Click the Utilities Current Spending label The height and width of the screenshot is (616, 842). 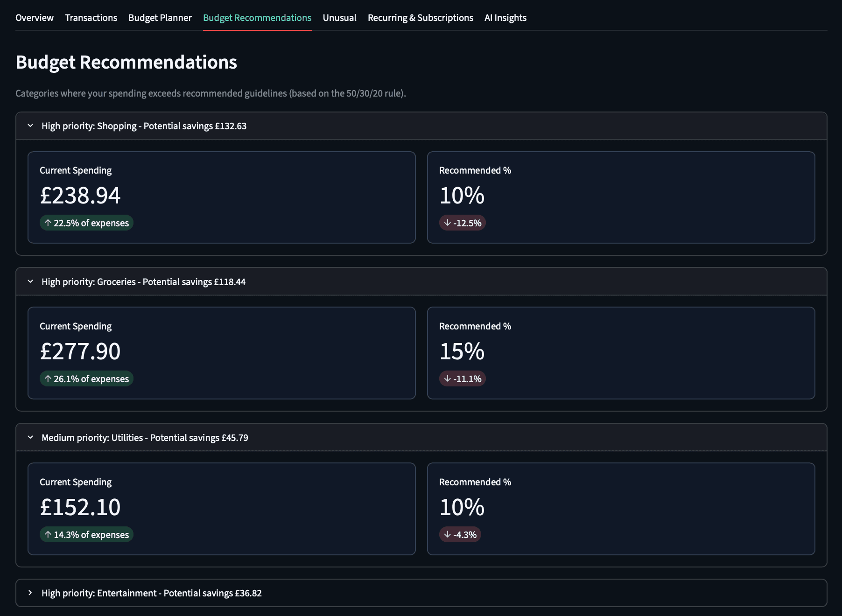(x=76, y=482)
